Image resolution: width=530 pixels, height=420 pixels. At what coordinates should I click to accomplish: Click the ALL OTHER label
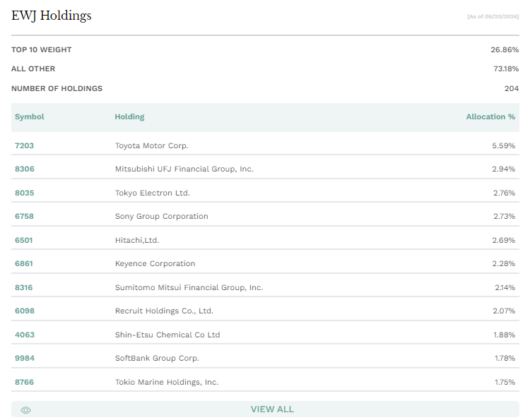(x=33, y=69)
